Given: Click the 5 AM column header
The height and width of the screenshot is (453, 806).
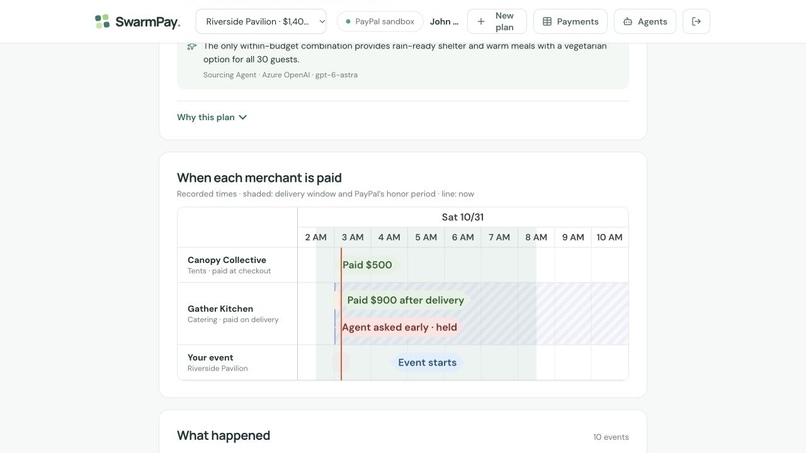Looking at the screenshot, I should tap(426, 237).
